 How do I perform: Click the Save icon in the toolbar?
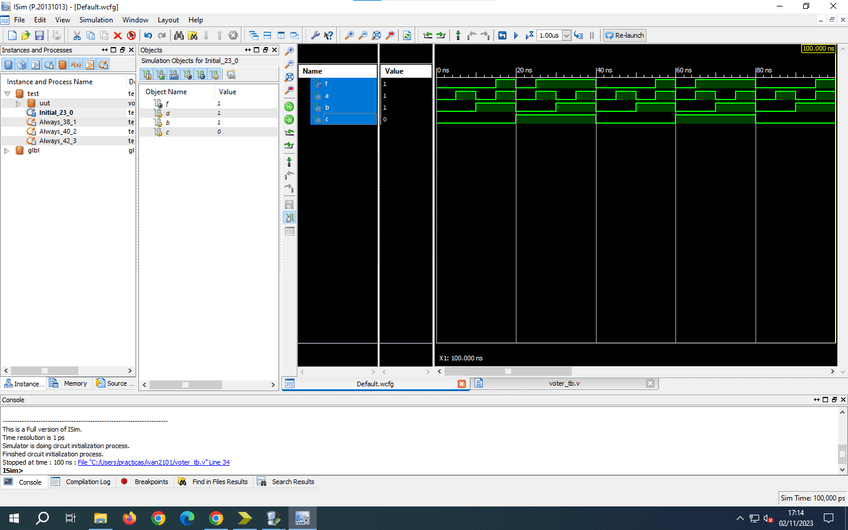tap(39, 35)
